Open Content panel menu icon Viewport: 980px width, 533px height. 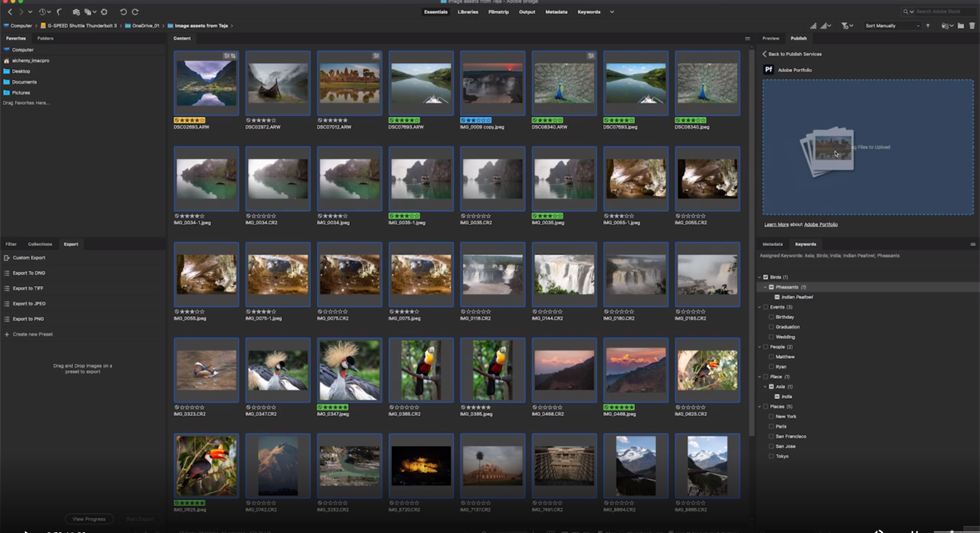click(747, 38)
